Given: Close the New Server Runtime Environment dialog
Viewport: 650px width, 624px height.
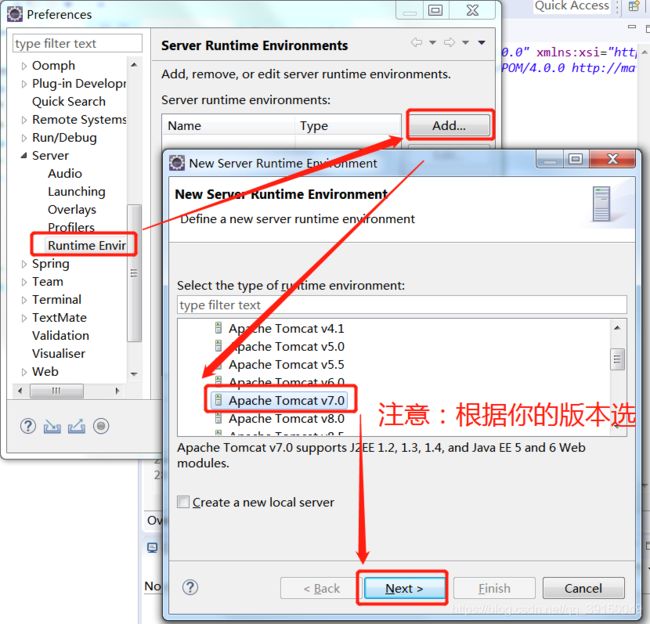Looking at the screenshot, I should (612, 158).
